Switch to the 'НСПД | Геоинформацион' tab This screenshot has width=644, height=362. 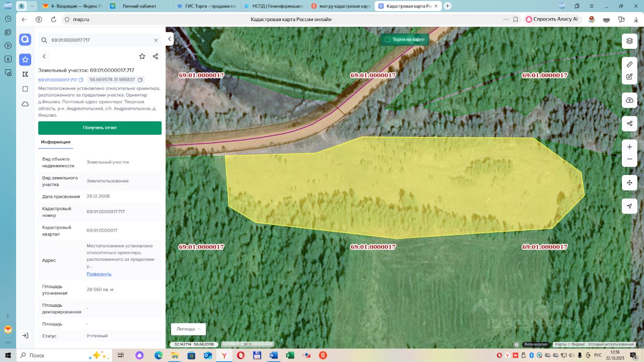point(274,6)
